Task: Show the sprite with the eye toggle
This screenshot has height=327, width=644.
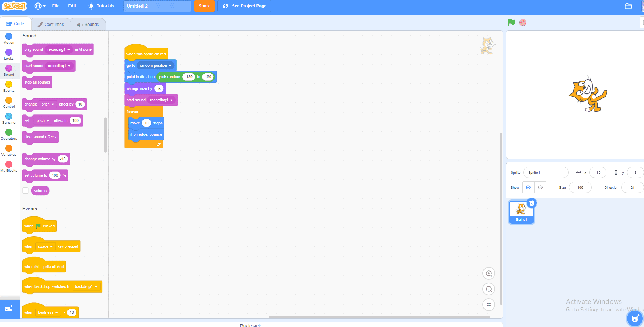Action: (x=528, y=187)
